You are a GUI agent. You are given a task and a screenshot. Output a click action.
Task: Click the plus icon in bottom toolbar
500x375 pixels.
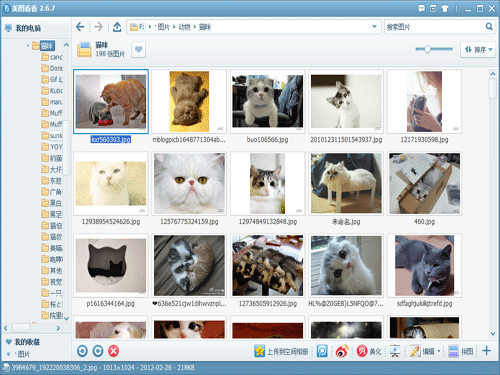(487, 351)
